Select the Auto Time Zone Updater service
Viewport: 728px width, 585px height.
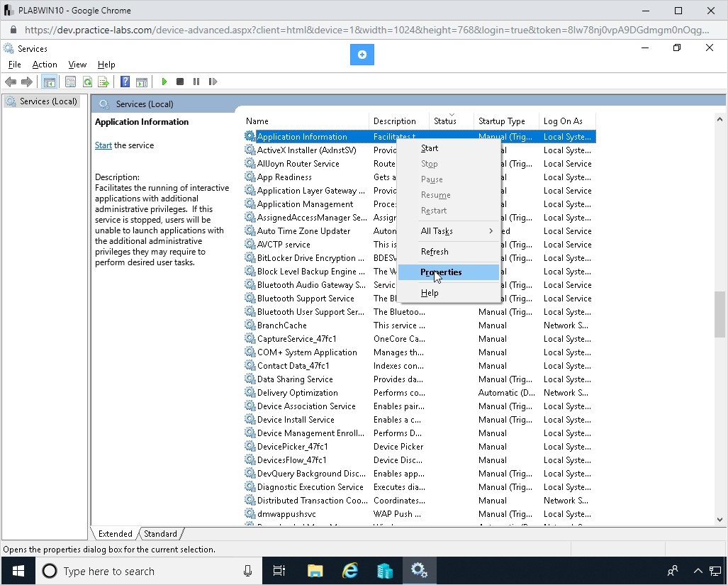coord(419,230)
